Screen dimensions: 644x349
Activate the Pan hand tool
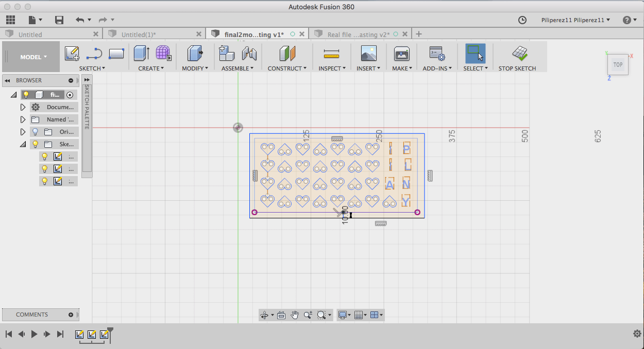[x=294, y=315]
